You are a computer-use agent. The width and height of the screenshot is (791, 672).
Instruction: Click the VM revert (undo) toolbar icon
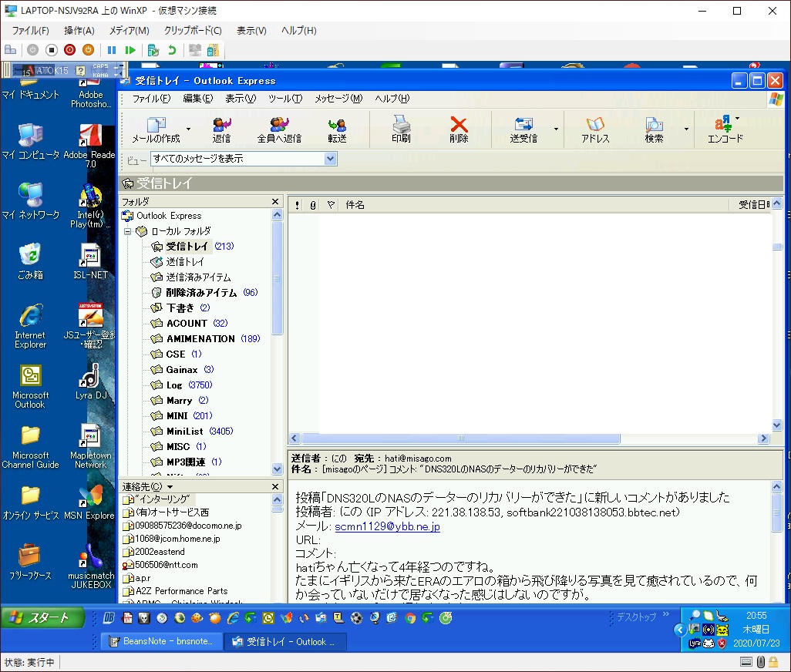point(172,50)
